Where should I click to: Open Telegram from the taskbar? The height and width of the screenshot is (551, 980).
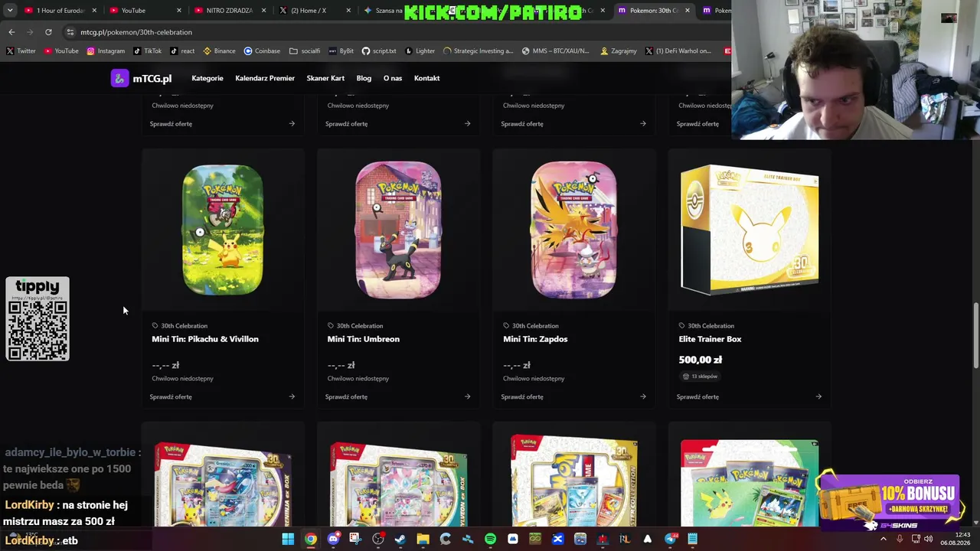tap(671, 540)
